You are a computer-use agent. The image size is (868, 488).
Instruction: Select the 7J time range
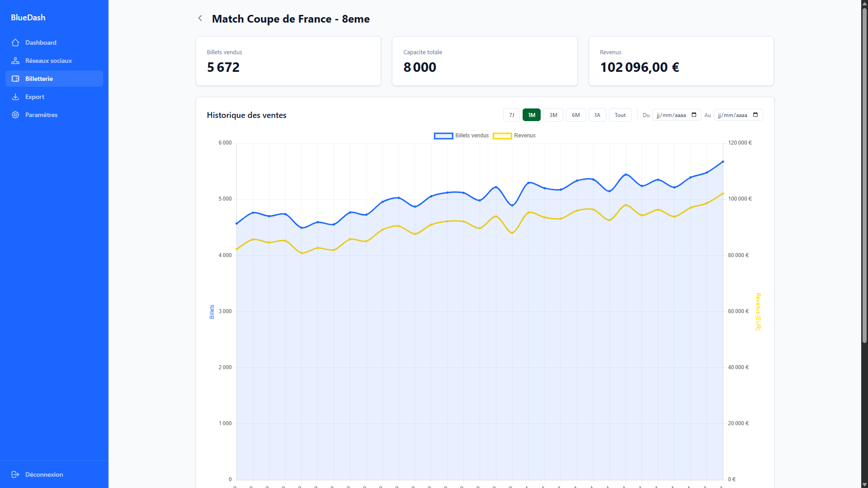(x=511, y=115)
